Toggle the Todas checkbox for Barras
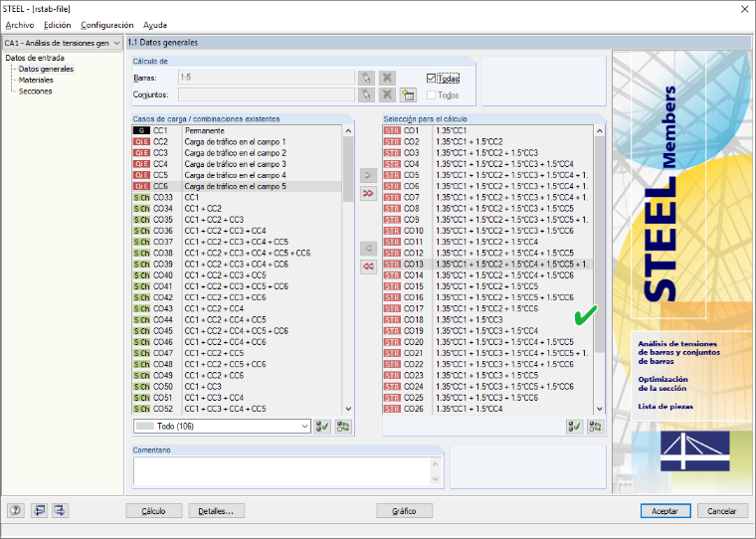The width and height of the screenshot is (756, 539). coord(431,79)
